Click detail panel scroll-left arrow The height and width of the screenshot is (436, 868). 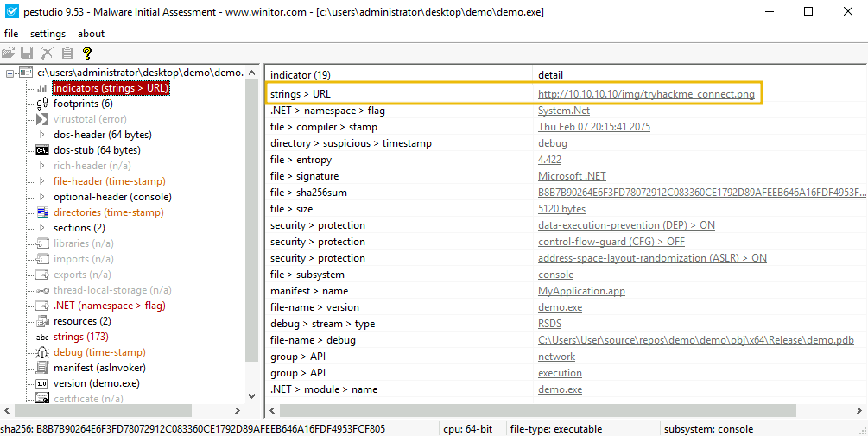tap(272, 411)
